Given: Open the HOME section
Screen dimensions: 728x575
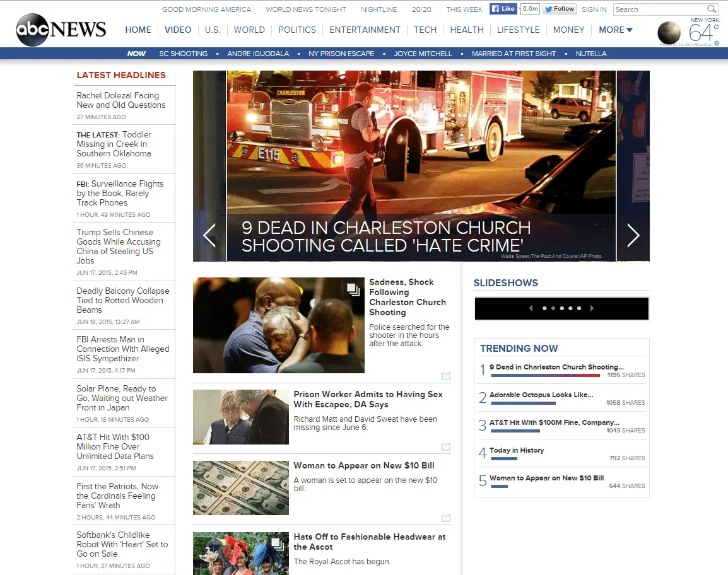Looking at the screenshot, I should (x=138, y=30).
